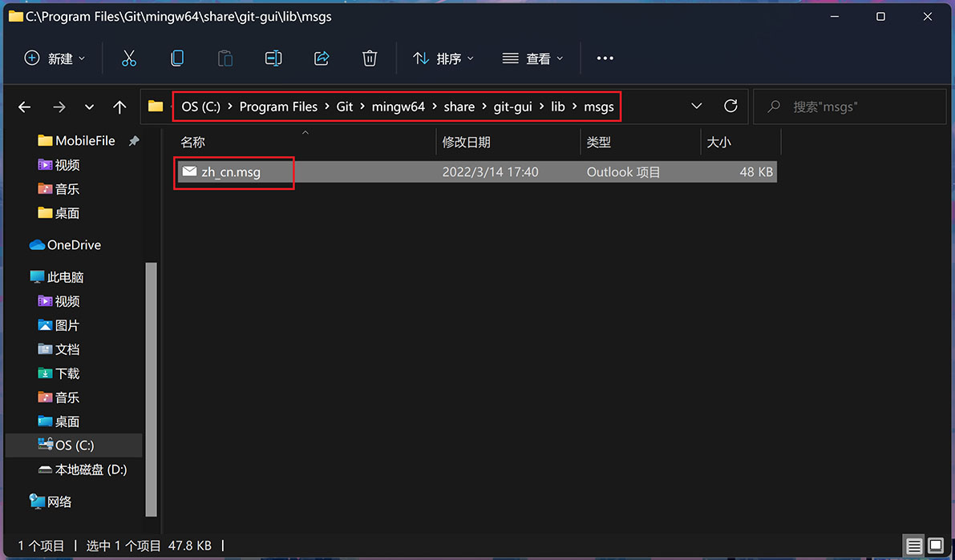The width and height of the screenshot is (955, 560).
Task: Refresh the current folder view
Action: [730, 106]
